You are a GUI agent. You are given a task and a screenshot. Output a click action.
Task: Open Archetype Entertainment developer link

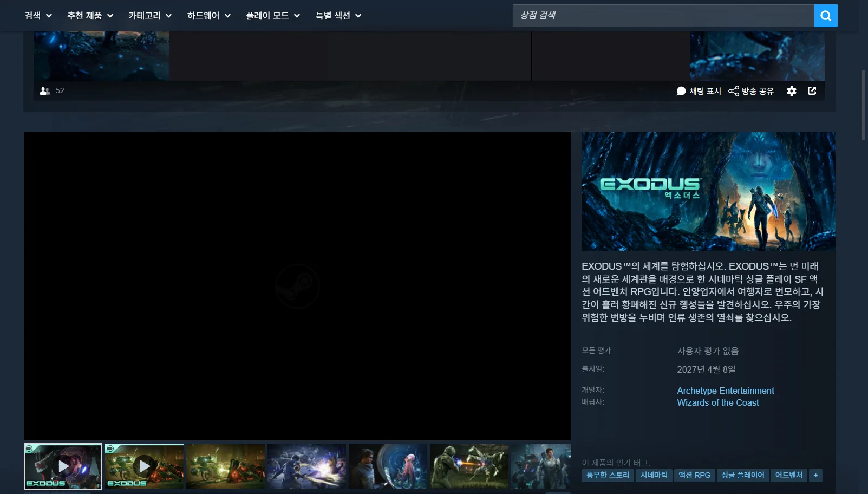click(x=725, y=391)
